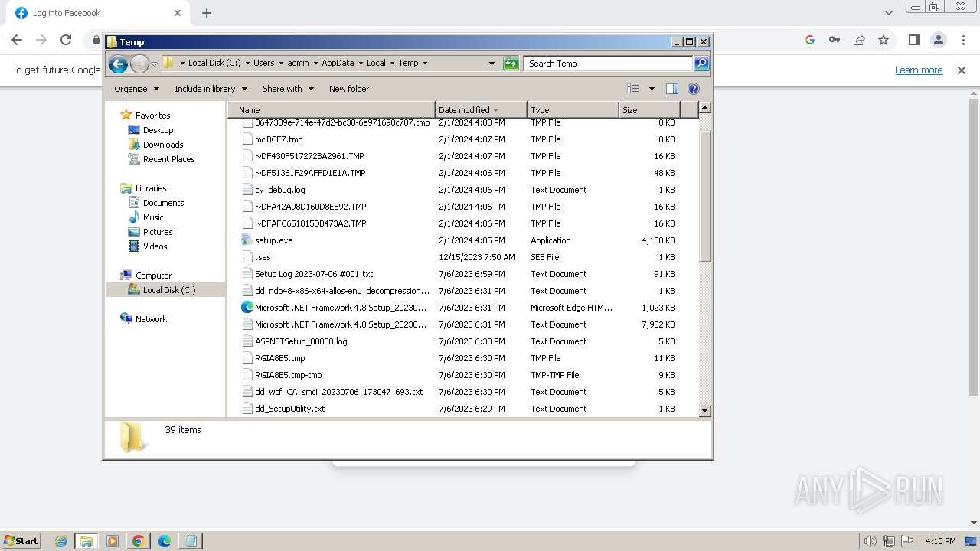Sort by the Type column header
Image resolution: width=980 pixels, height=551 pixels.
coord(573,110)
